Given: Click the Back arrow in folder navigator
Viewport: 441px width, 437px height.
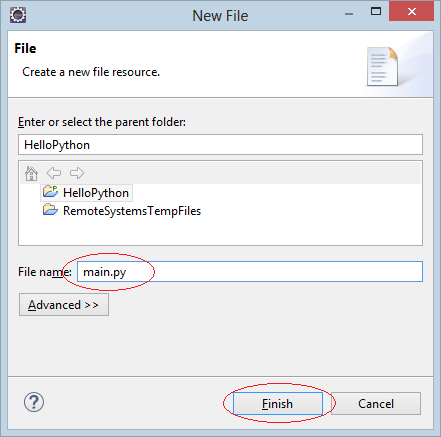Looking at the screenshot, I should pos(54,173).
